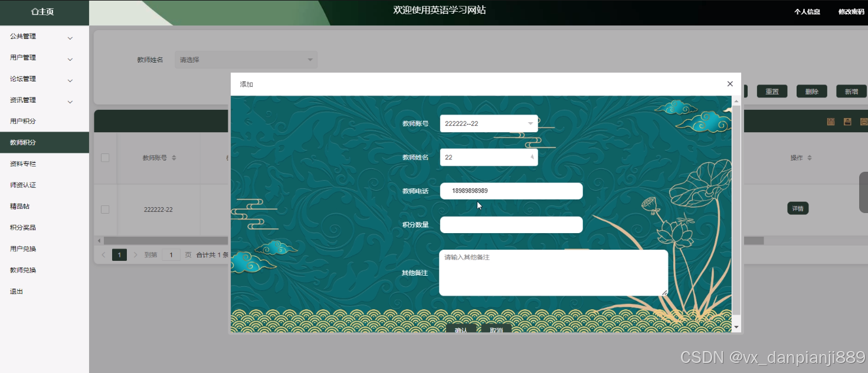Open the background 教师姓名 请选择 dropdown
The image size is (868, 373).
coord(245,60)
